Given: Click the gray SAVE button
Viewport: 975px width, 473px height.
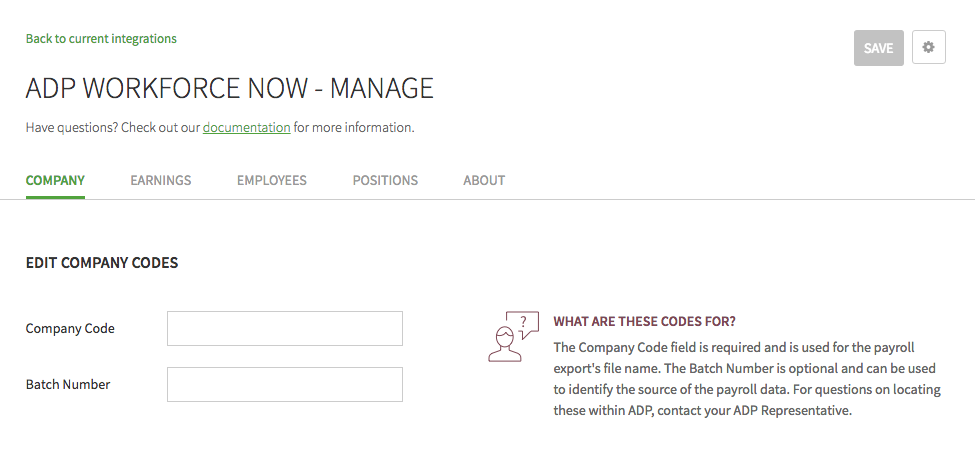Looking at the screenshot, I should click(879, 48).
